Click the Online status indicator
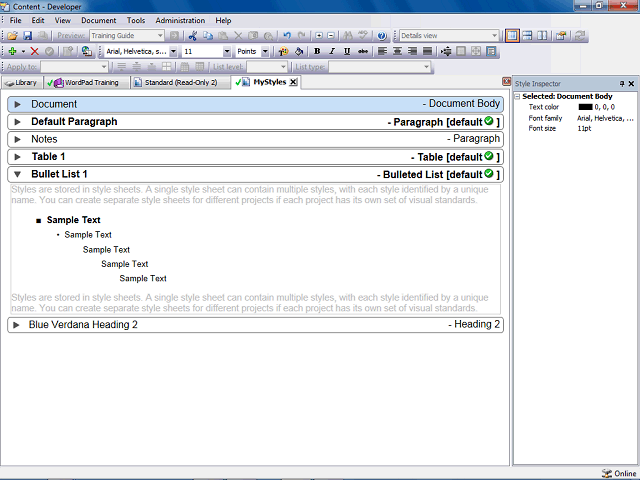Image resolution: width=640 pixels, height=480 pixels. [619, 473]
